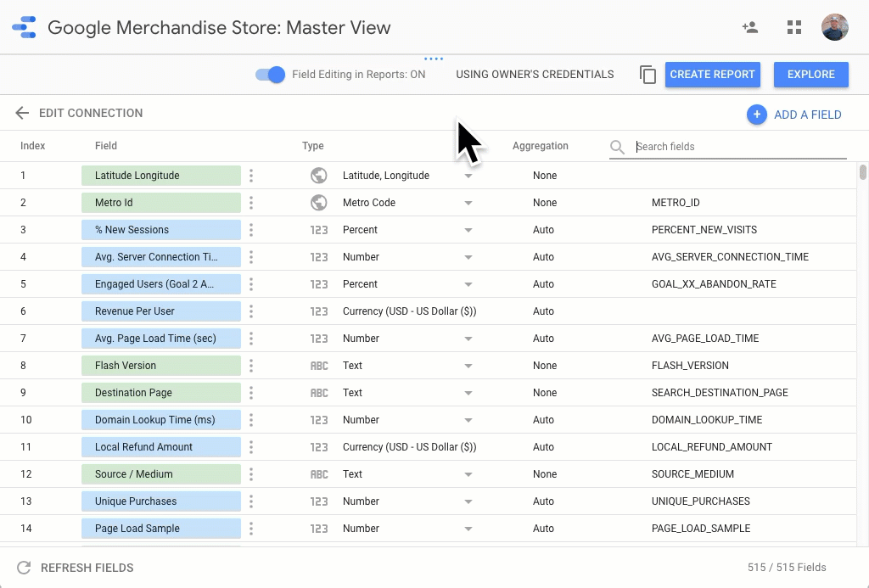Image resolution: width=869 pixels, height=588 pixels.
Task: Sort by the Type column header
Action: [312, 146]
